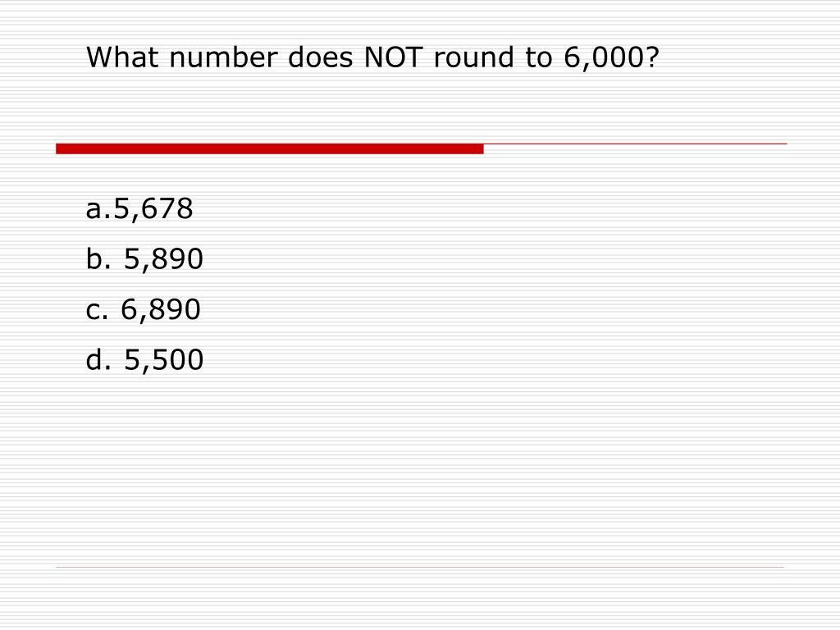Click the gray footer line at bottom

(x=420, y=567)
